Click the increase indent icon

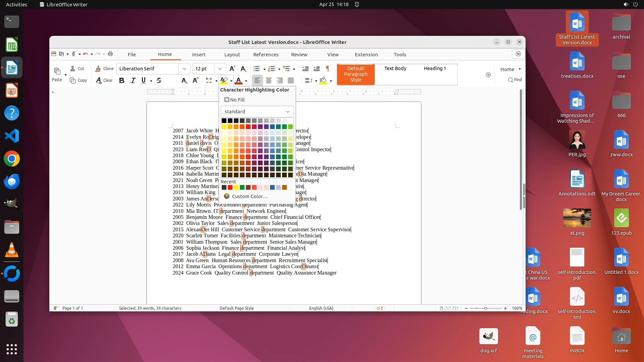click(x=305, y=69)
